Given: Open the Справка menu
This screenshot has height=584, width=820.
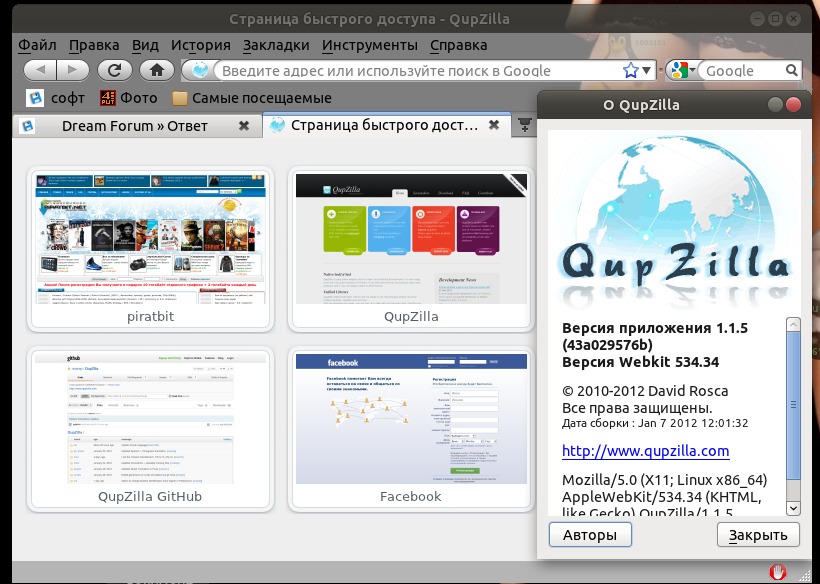Looking at the screenshot, I should [459, 45].
